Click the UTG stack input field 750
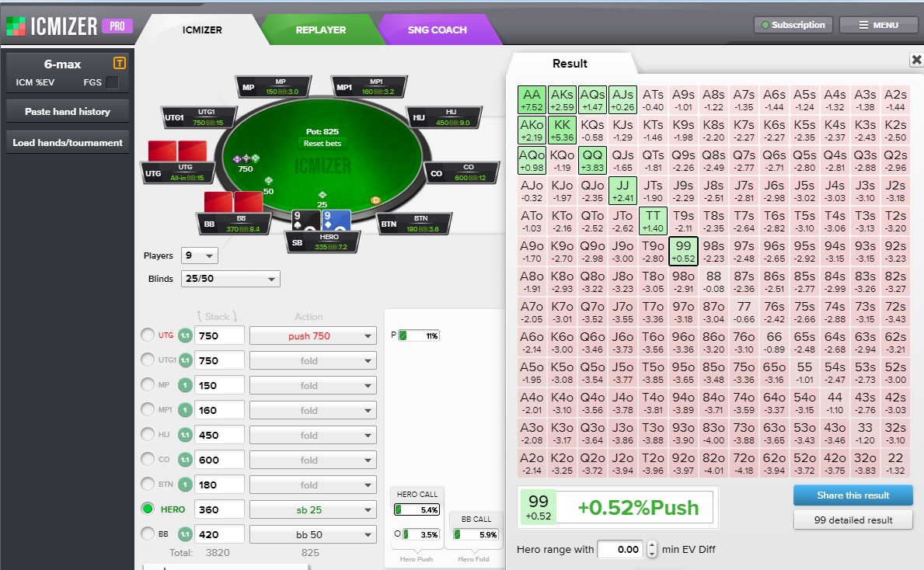Screen dimensions: 924x570 point(219,335)
